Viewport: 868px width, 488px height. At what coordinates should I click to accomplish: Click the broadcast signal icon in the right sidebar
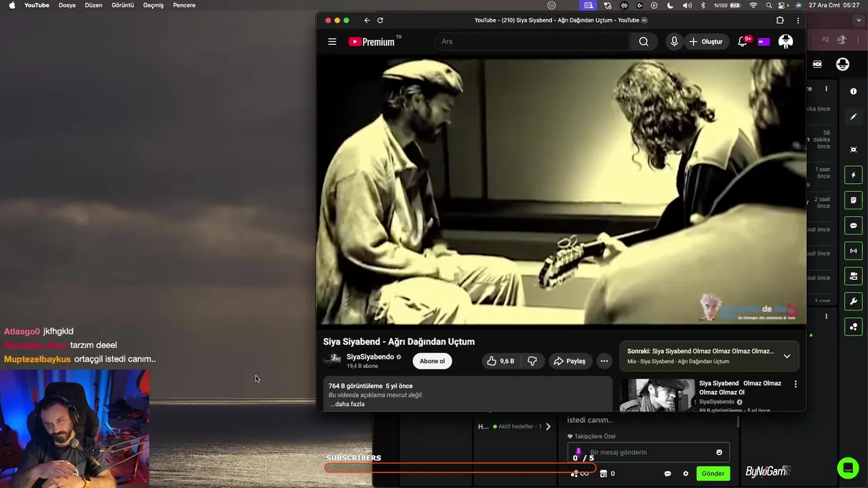854,251
